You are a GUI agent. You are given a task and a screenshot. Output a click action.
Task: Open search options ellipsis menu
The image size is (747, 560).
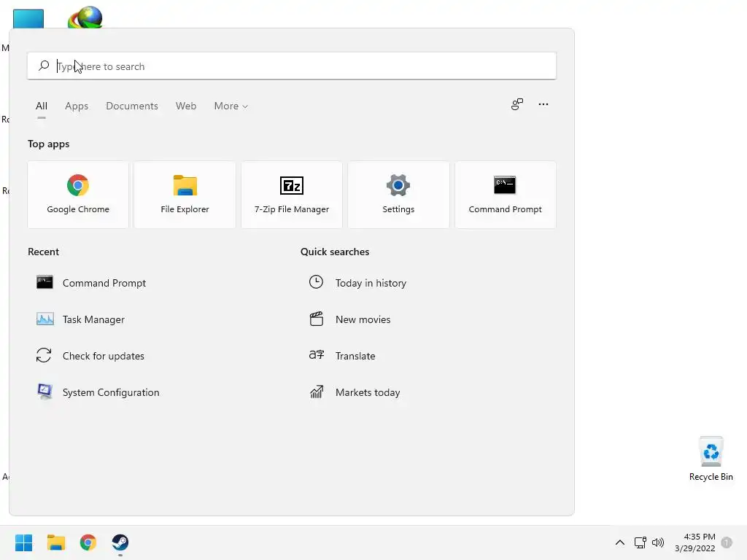[x=543, y=104]
